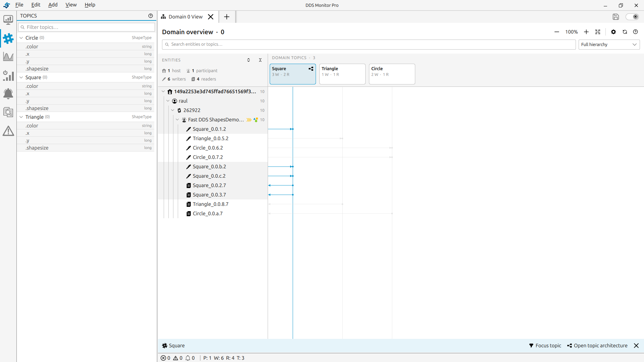Select the Triangle domain topic card
Screen dimensions: 644x362
click(342, 74)
